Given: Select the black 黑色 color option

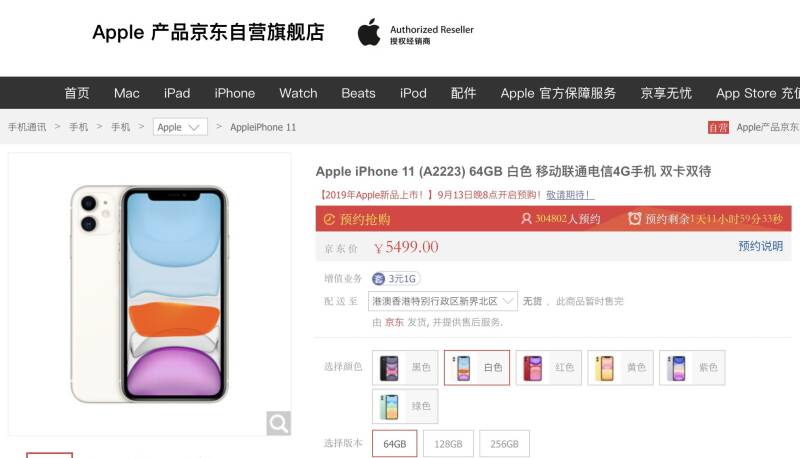Looking at the screenshot, I should [405, 368].
